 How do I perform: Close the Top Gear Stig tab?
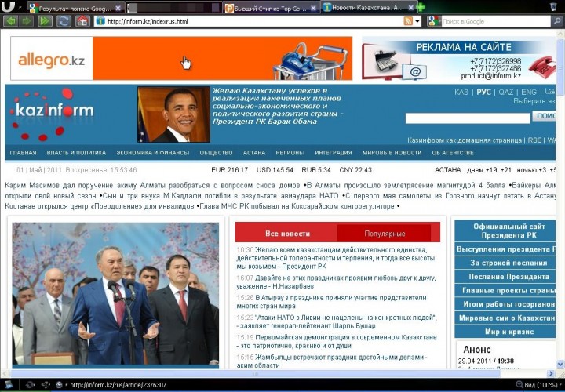click(x=313, y=8)
